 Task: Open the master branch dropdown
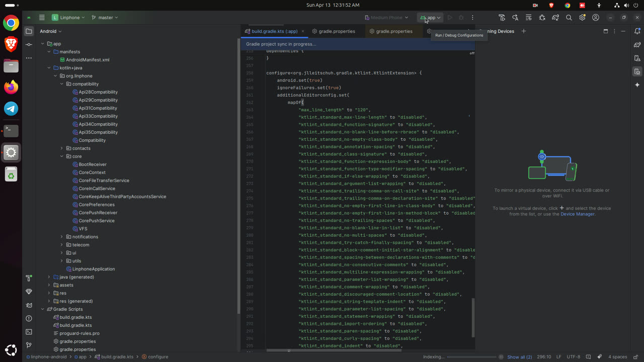click(x=105, y=18)
